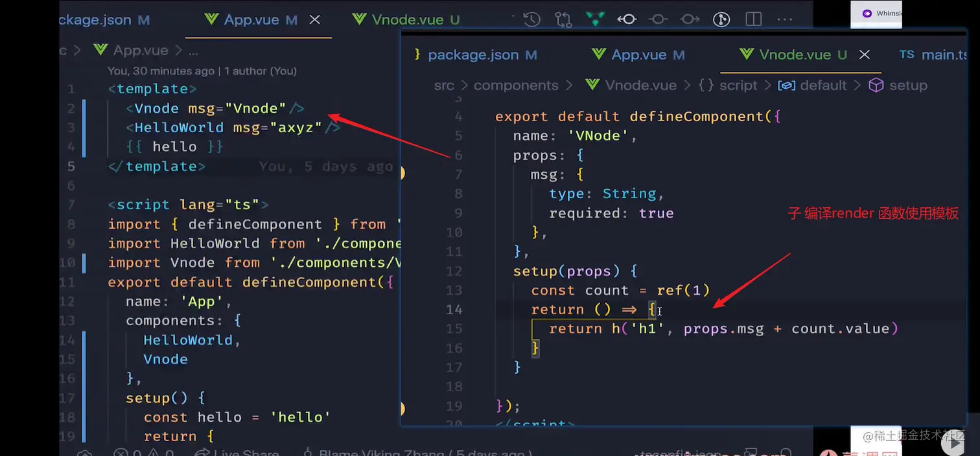This screenshot has height=456, width=980.
Task: Open the Vnode.vue breadcrumb item
Action: click(x=631, y=85)
